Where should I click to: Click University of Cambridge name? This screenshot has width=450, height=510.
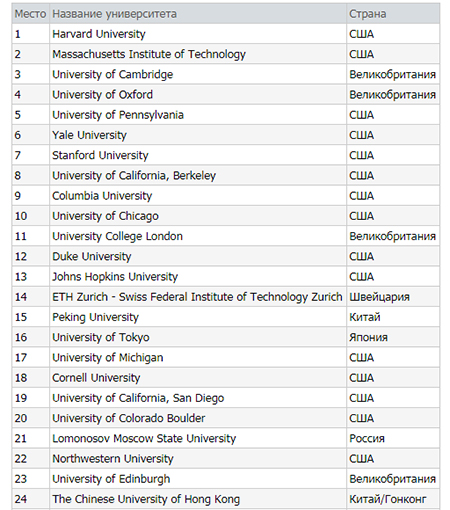(x=113, y=74)
